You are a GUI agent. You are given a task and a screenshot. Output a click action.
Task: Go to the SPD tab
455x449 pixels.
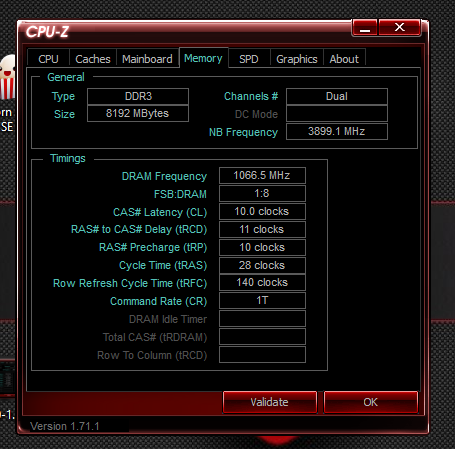[x=249, y=59]
